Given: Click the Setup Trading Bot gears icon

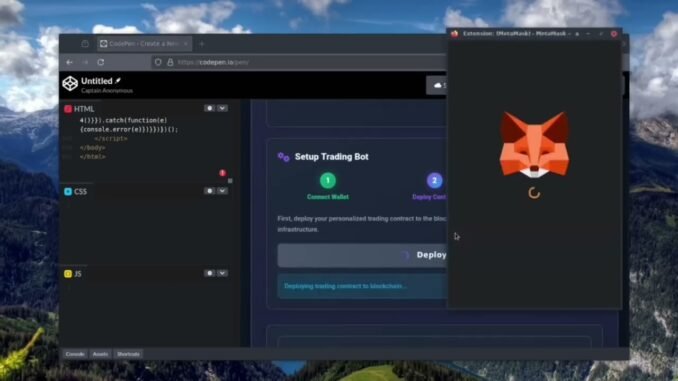Looking at the screenshot, I should click(x=284, y=157).
